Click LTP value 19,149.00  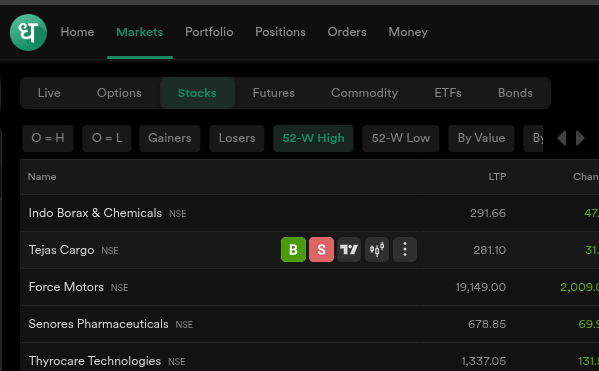coord(481,287)
